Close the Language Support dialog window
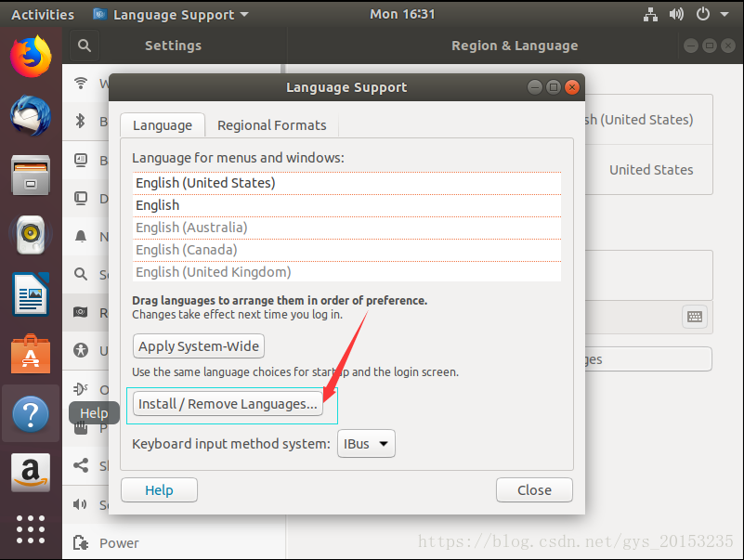The width and height of the screenshot is (744, 560). [572, 87]
